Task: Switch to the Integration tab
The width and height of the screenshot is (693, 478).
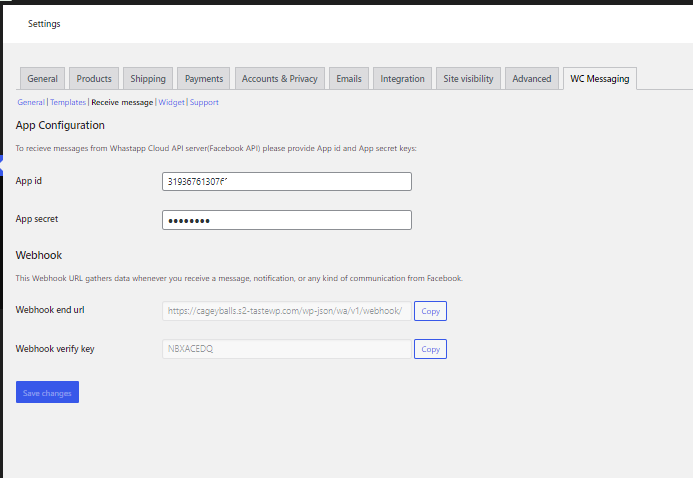Action: [402, 79]
